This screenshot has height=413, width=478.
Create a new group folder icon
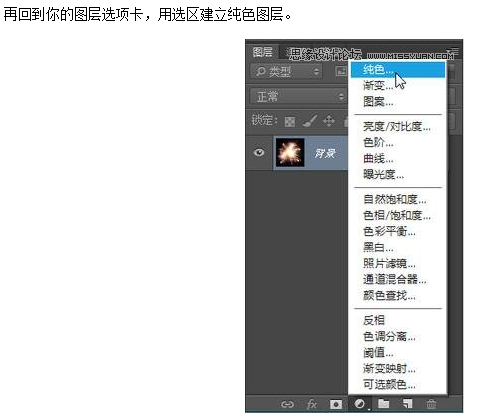point(384,404)
